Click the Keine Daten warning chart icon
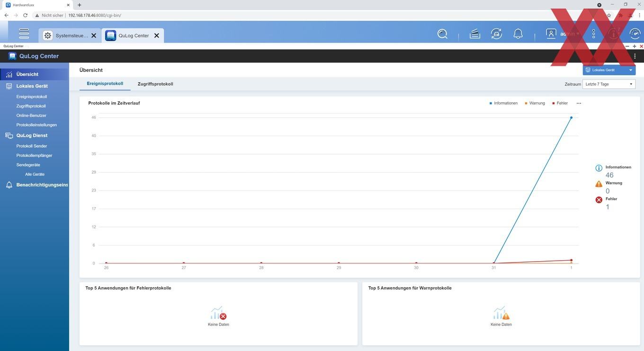 [501, 313]
